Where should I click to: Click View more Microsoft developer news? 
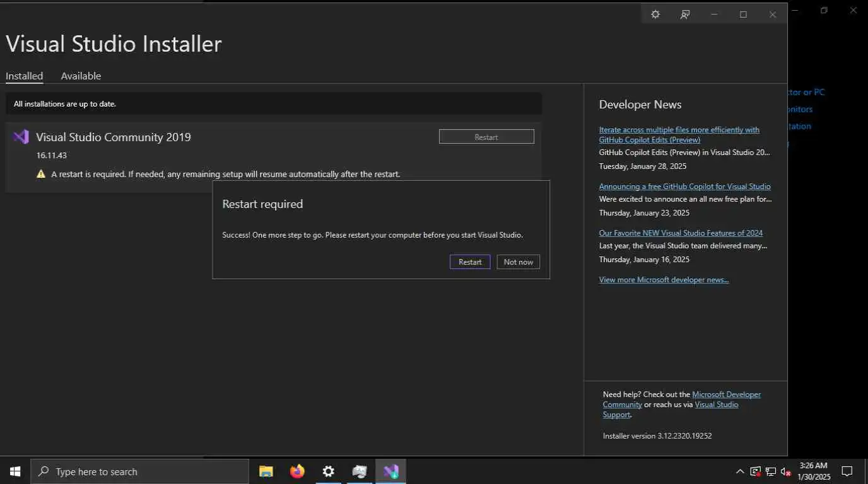point(664,280)
